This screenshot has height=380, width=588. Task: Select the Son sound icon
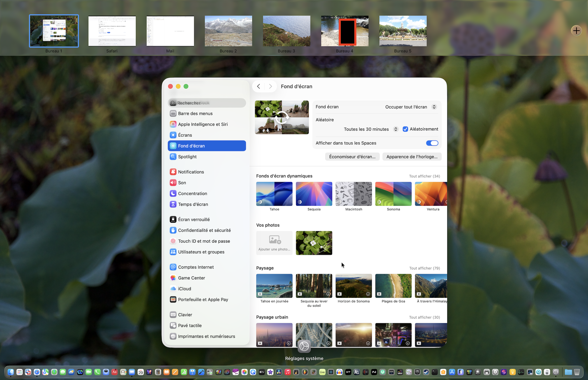click(173, 183)
